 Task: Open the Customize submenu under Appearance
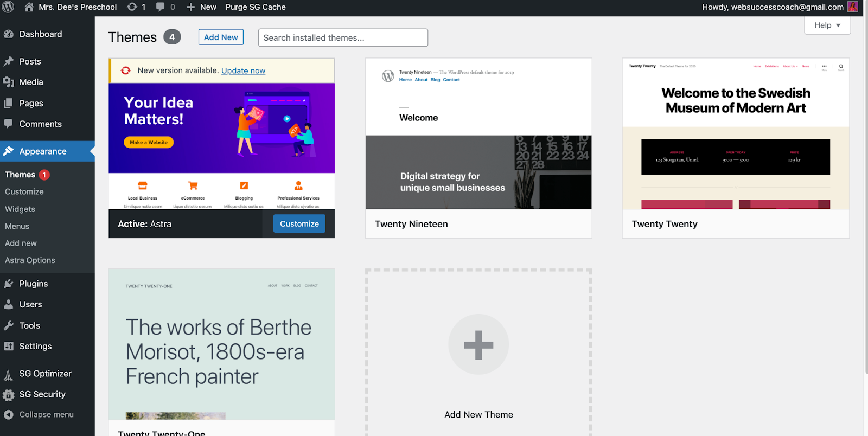click(24, 191)
